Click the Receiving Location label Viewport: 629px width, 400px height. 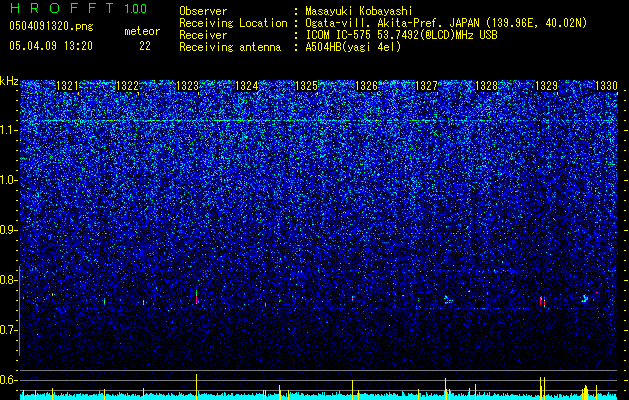[x=233, y=23]
